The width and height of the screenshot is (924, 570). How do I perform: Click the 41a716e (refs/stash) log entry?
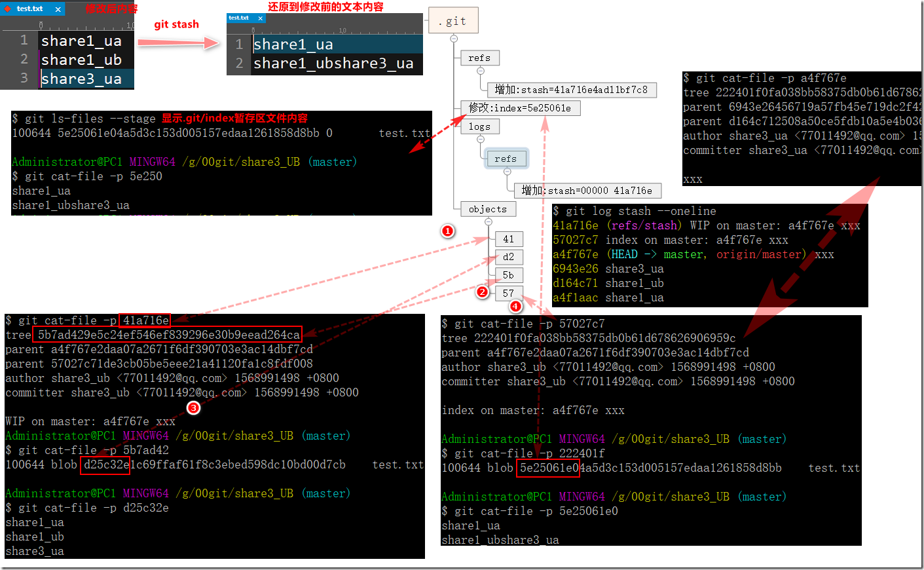point(707,225)
